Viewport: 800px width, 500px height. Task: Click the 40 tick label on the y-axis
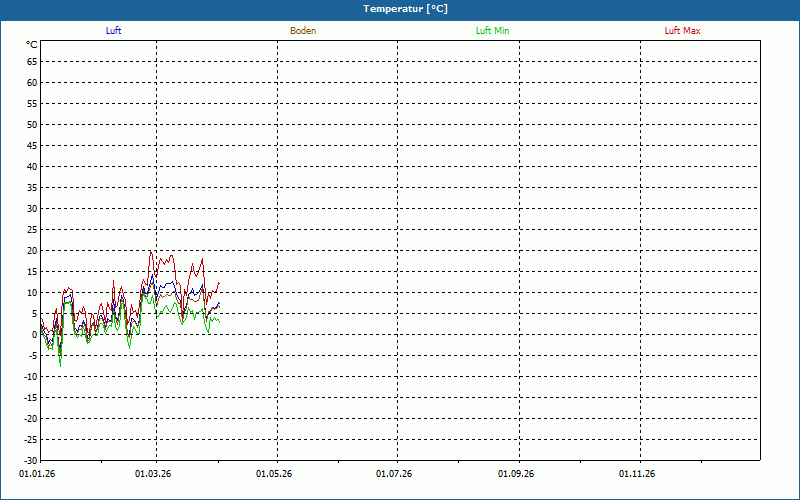tap(32, 167)
